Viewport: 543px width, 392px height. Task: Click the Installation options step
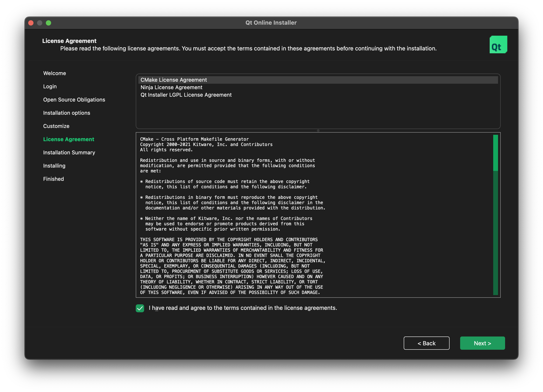pyautogui.click(x=67, y=113)
